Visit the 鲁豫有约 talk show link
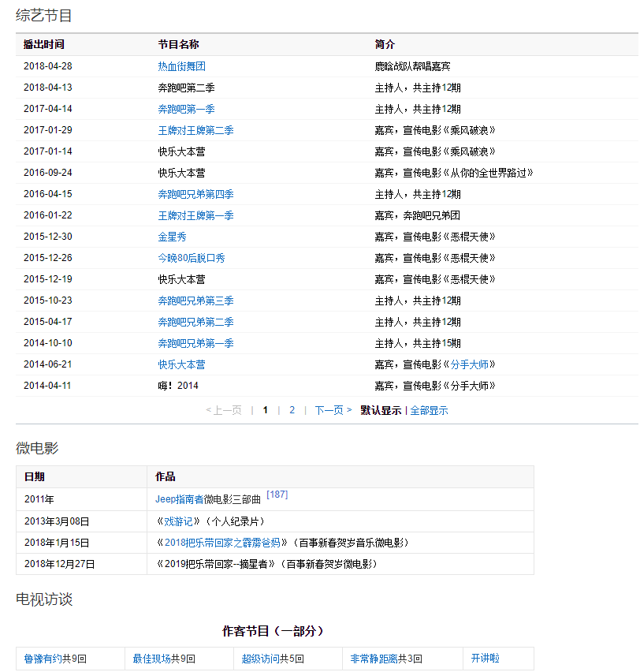 [43, 659]
